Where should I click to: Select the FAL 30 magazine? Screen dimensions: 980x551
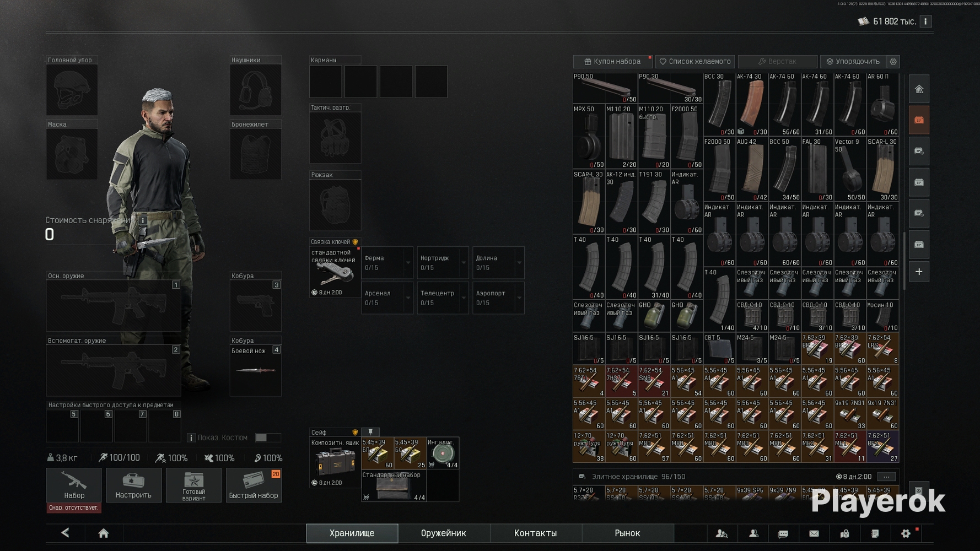[817, 169]
